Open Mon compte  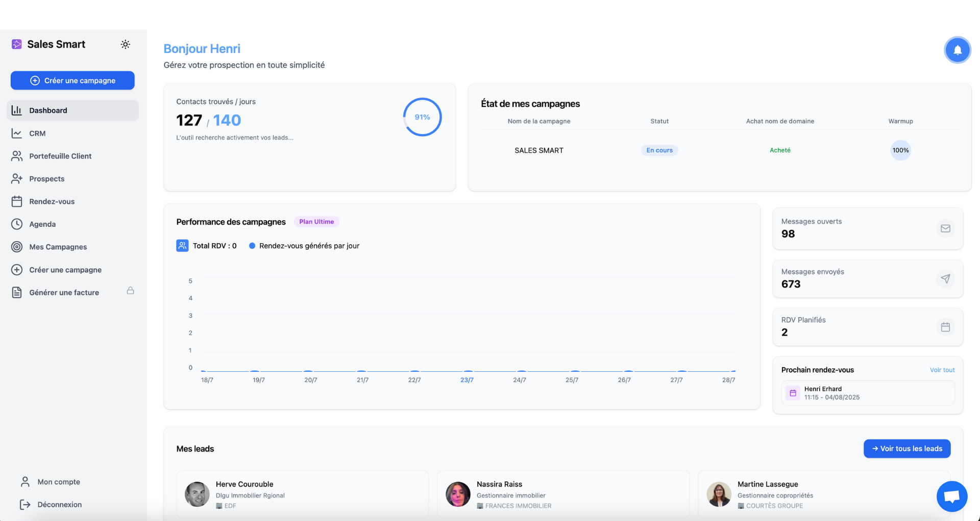pyautogui.click(x=59, y=482)
